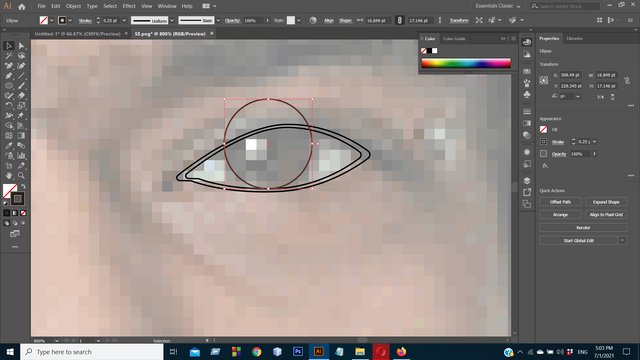Click the Arrange button
The height and width of the screenshot is (360, 640).
click(x=560, y=215)
